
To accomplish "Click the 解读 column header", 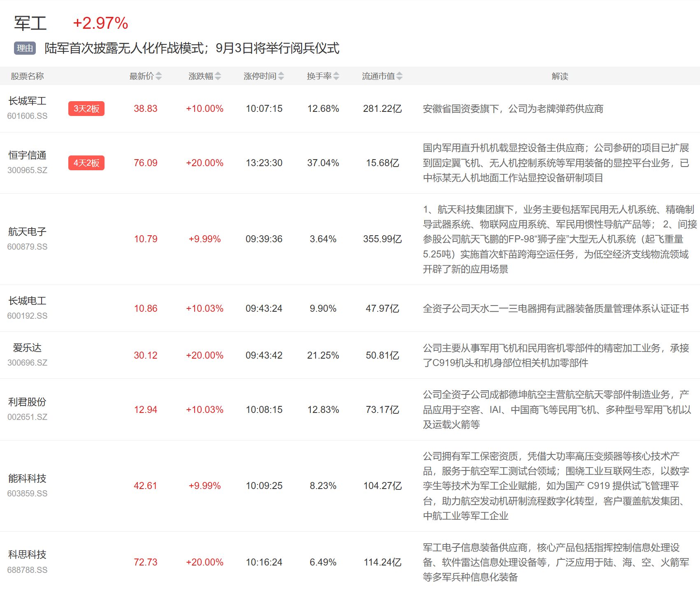I will coord(560,76).
